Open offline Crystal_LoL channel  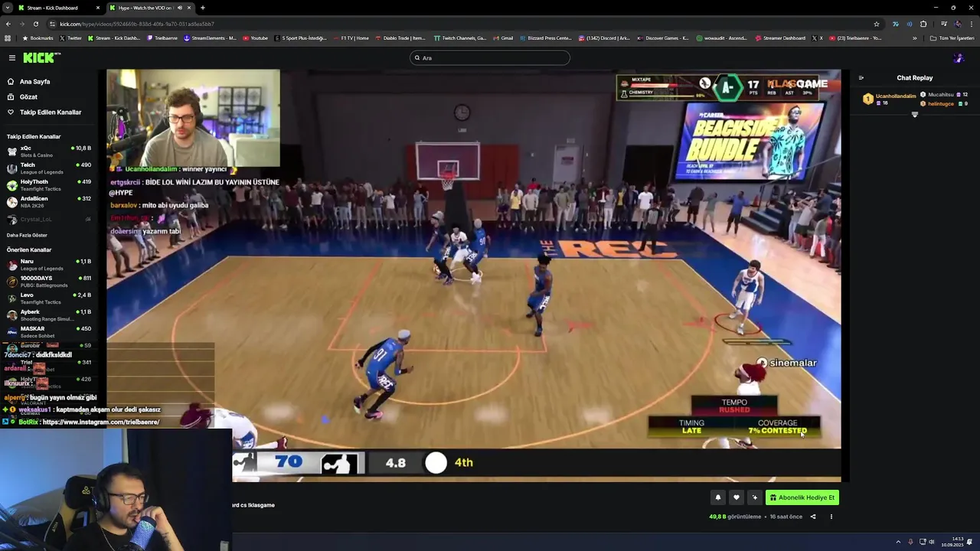point(48,219)
